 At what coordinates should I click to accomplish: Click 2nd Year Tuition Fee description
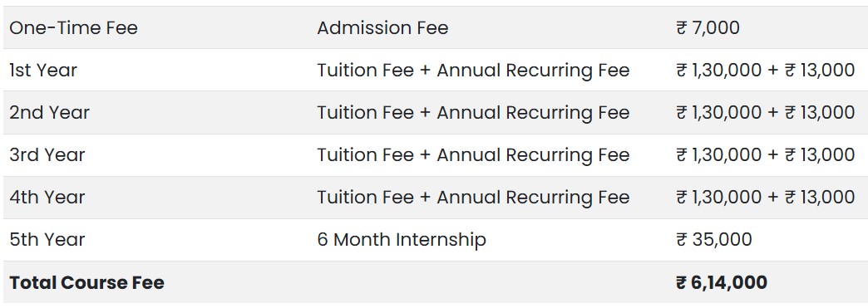pyautogui.click(x=473, y=113)
